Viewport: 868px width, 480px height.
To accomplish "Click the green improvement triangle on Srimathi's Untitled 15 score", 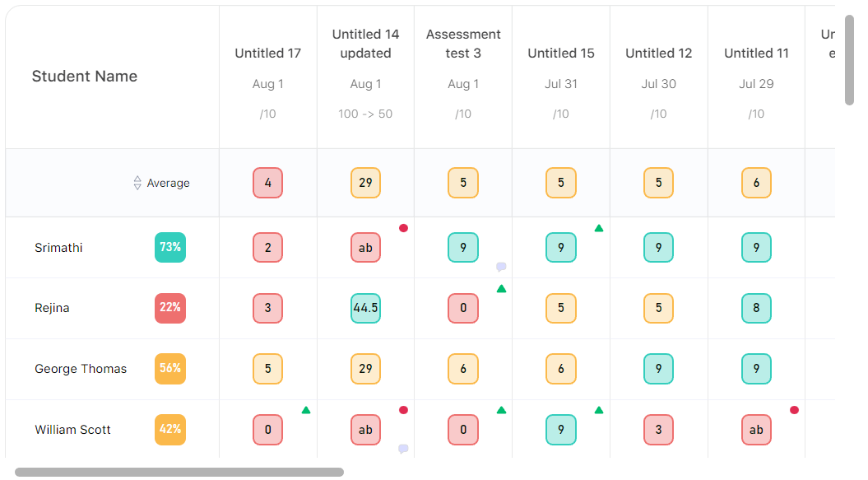I will 599,228.
